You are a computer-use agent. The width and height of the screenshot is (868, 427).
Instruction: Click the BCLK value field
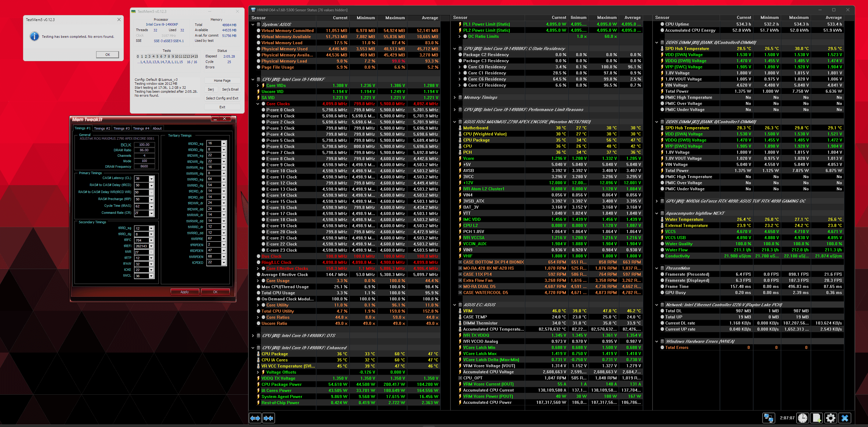144,145
